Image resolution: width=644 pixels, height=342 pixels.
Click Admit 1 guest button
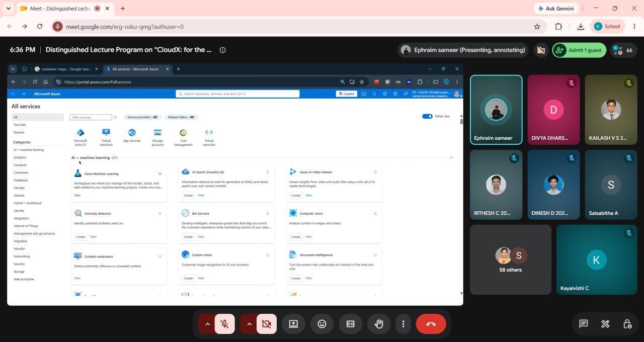579,50
